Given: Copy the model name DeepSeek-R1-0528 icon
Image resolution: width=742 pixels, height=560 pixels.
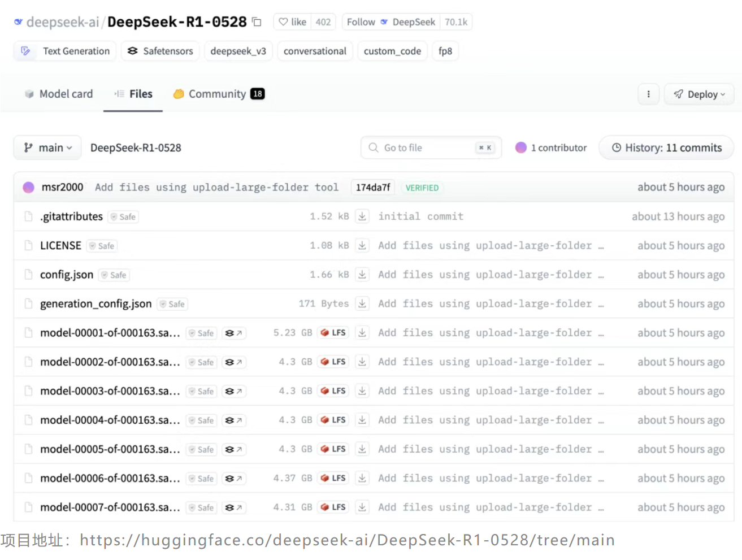Looking at the screenshot, I should click(257, 22).
